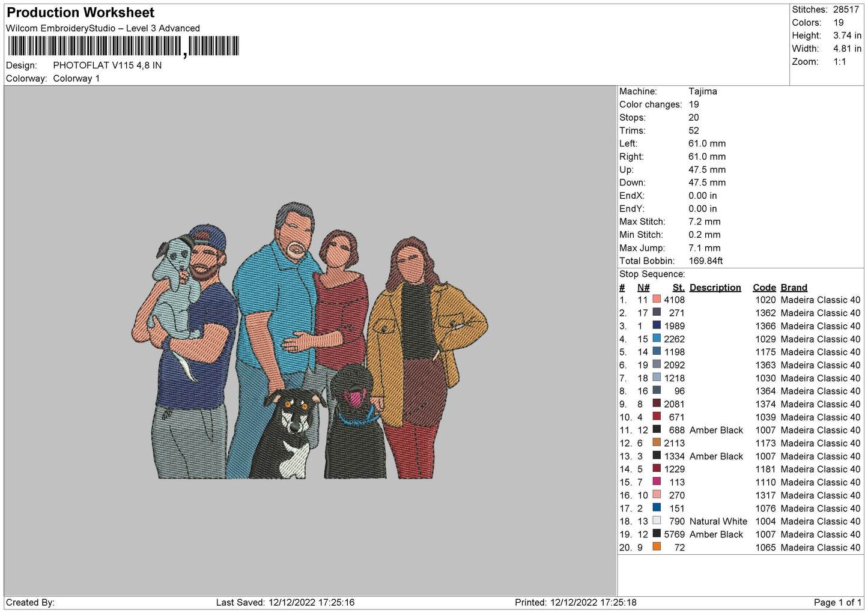Click the light blue swatch for code 1030
Image resolution: width=868 pixels, height=613 pixels.
coord(657,378)
